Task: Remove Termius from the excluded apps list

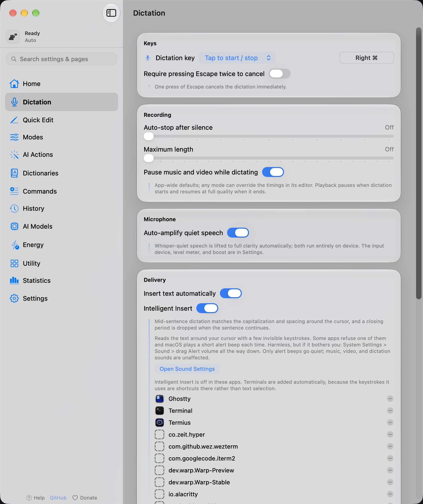Action: coord(390,422)
